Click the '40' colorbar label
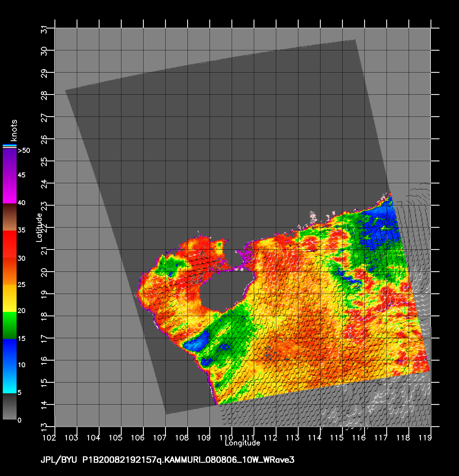This screenshot has width=459, height=476. point(21,203)
